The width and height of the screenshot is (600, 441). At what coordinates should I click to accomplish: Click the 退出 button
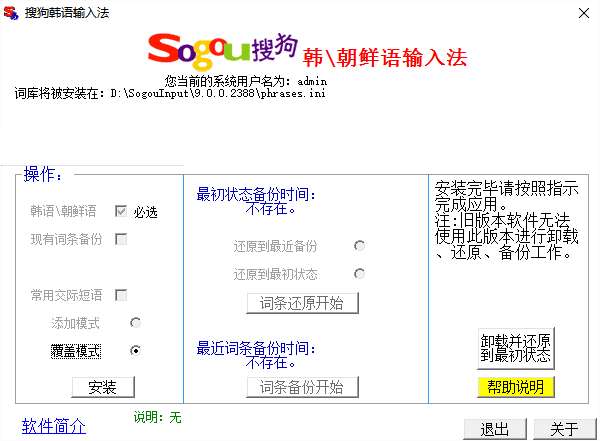495,429
